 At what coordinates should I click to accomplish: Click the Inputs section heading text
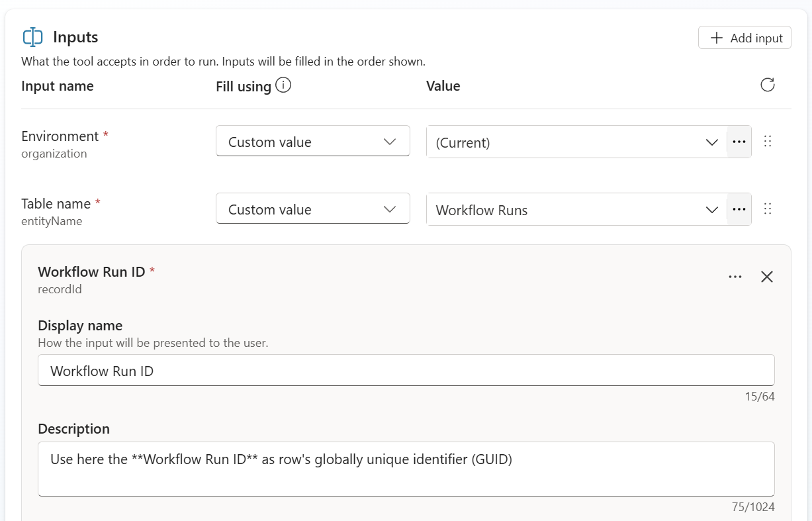[x=75, y=38]
